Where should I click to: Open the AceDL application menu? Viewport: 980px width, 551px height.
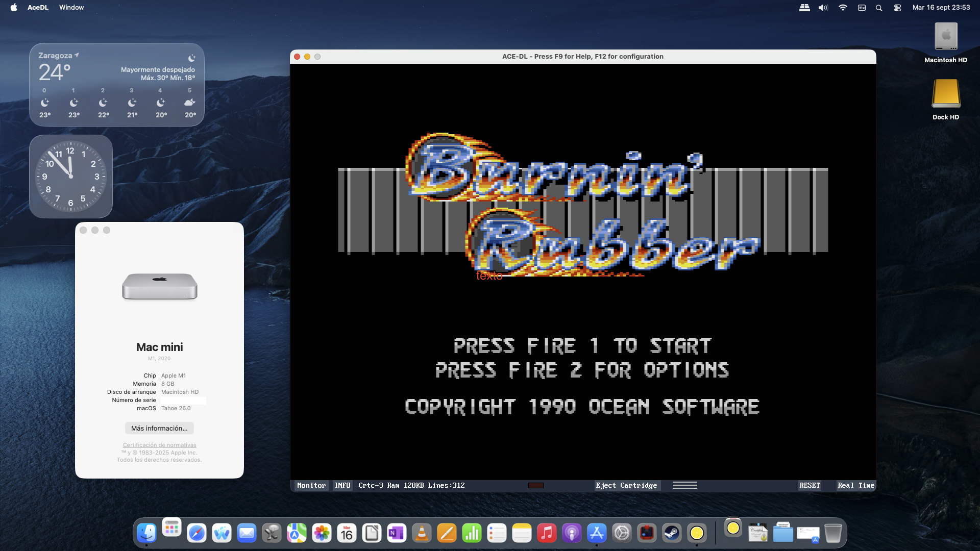tap(38, 7)
